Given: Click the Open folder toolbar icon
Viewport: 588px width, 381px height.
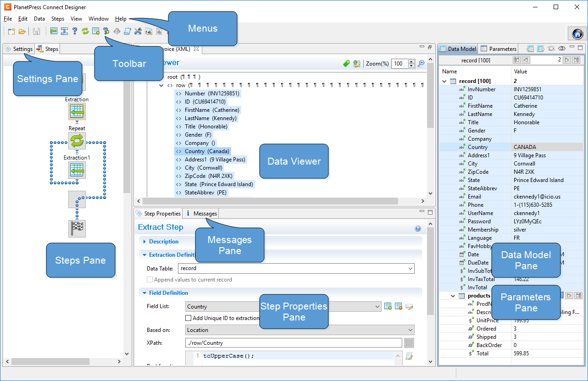Looking at the screenshot, I should click(22, 31).
